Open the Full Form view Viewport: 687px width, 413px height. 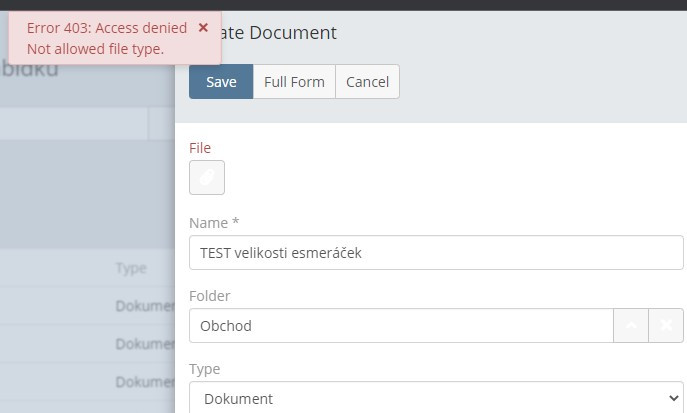[294, 82]
